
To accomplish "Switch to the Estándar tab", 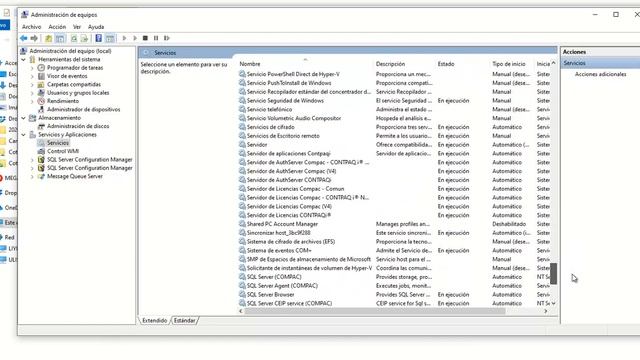I will (x=184, y=321).
